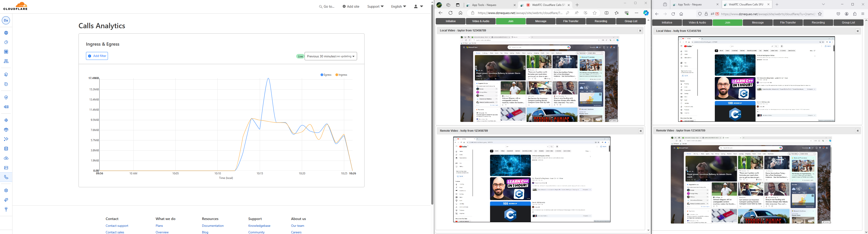Click the Add site button
868x234 pixels.
(x=351, y=6)
